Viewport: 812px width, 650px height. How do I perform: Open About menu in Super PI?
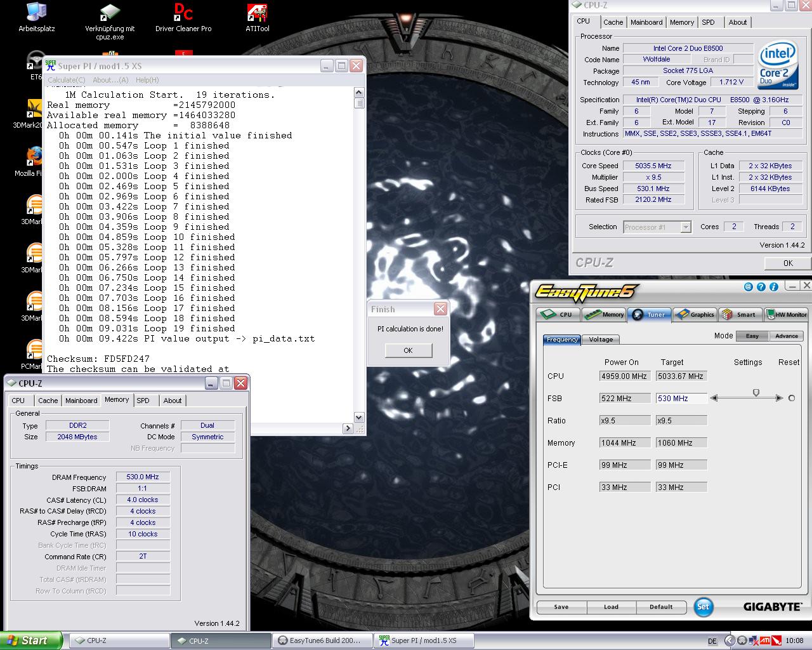(x=110, y=80)
